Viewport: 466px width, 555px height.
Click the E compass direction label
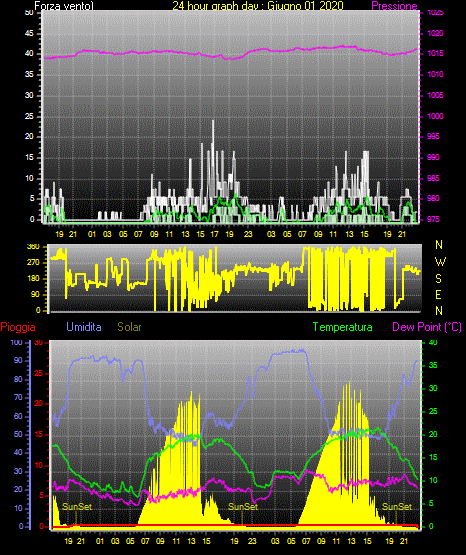(x=438, y=294)
